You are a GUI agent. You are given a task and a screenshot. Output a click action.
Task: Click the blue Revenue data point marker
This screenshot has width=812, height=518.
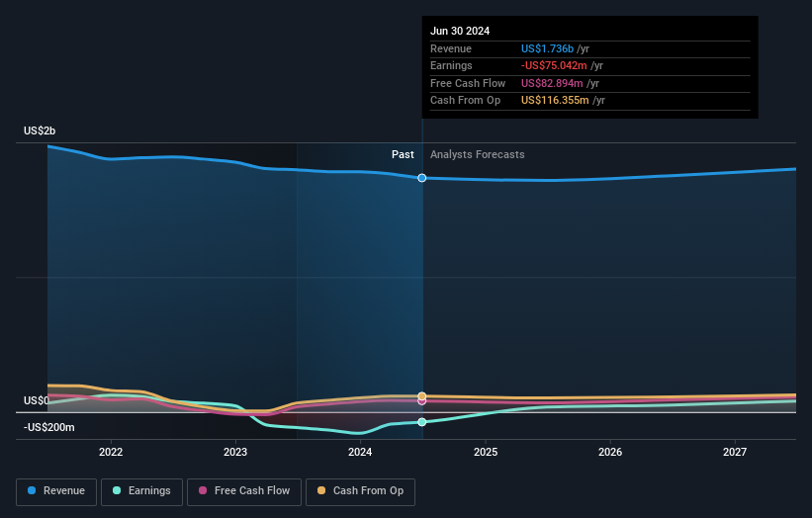pyautogui.click(x=422, y=178)
